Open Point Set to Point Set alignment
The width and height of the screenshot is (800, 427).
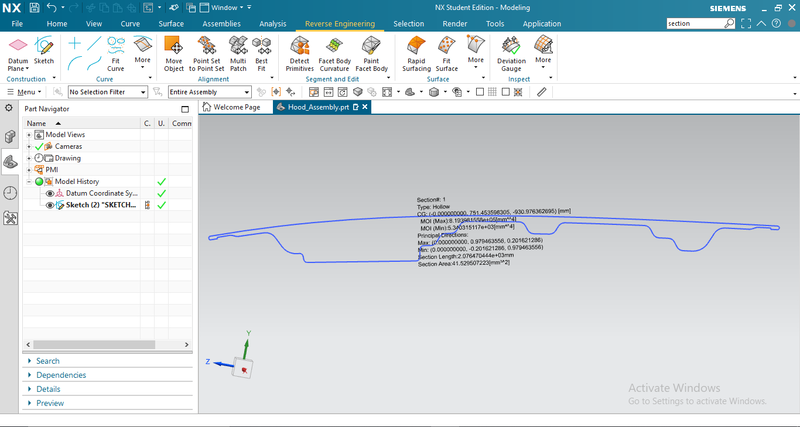click(x=207, y=54)
